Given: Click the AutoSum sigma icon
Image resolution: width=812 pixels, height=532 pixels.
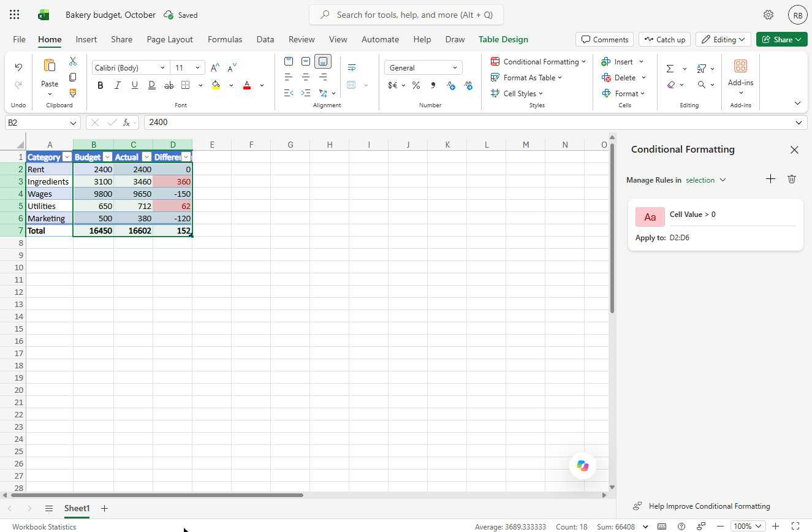Looking at the screenshot, I should tap(670, 69).
